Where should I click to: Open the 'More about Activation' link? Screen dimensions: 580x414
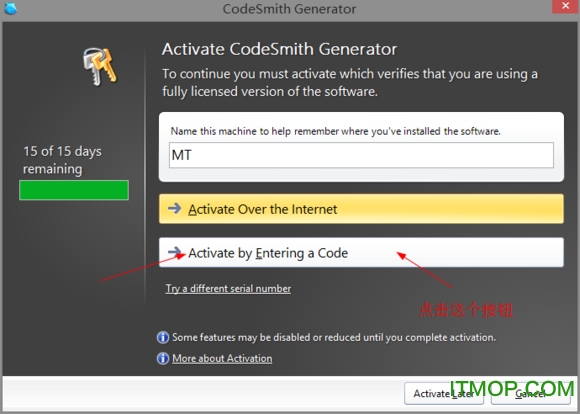pyautogui.click(x=222, y=359)
